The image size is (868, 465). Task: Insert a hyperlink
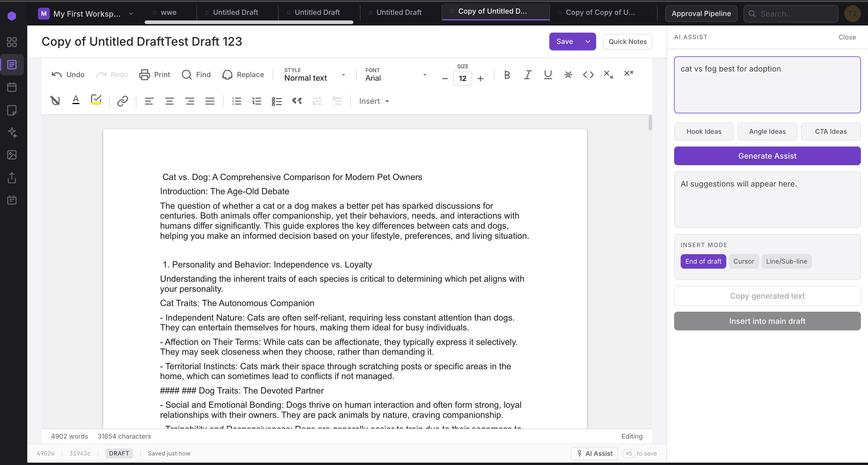122,101
